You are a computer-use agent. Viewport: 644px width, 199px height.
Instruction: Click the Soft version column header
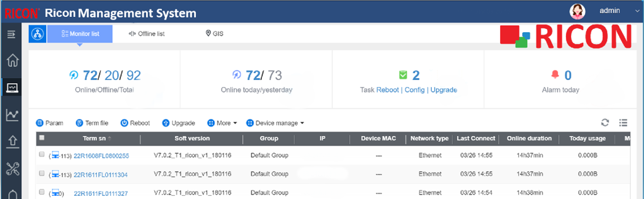(192, 138)
